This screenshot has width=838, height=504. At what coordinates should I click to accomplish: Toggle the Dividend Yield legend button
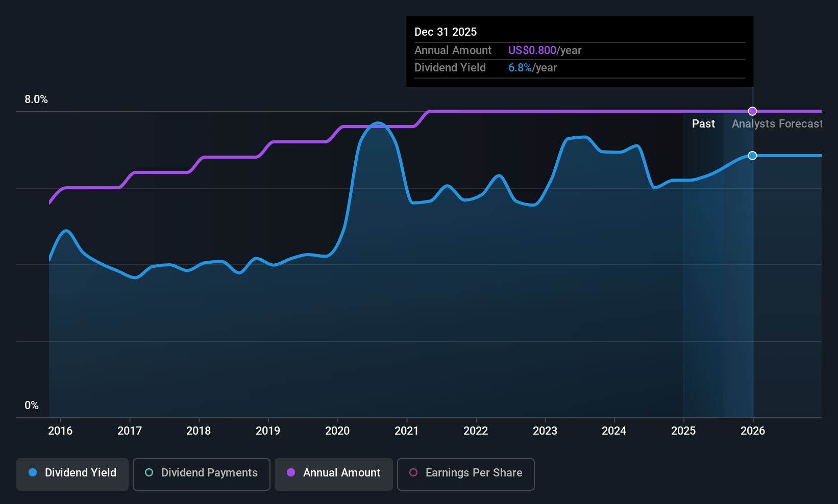pyautogui.click(x=72, y=474)
